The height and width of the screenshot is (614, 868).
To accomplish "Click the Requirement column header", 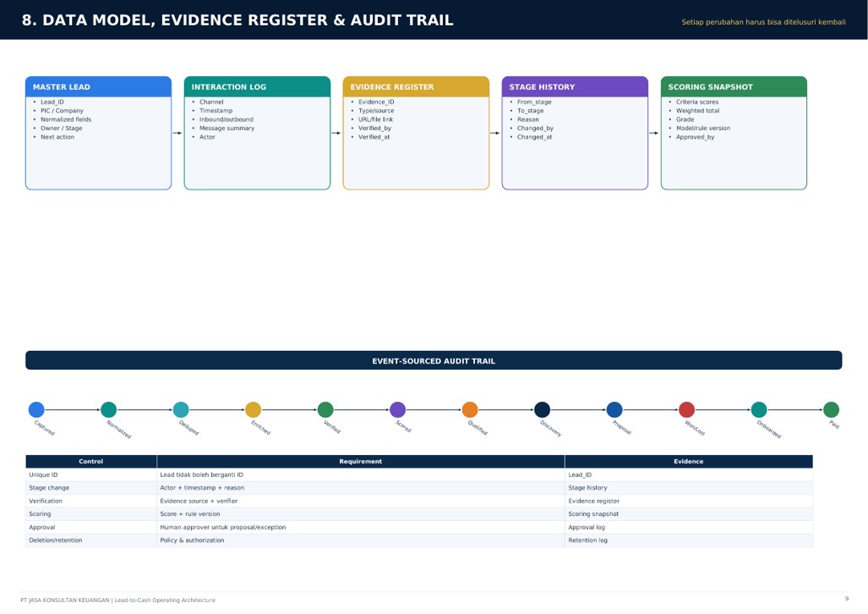I will [360, 461].
